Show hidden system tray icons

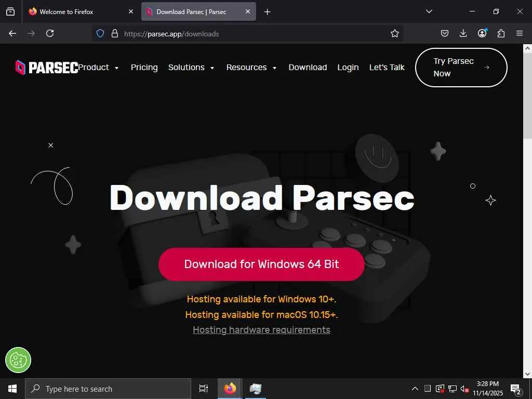point(415,389)
